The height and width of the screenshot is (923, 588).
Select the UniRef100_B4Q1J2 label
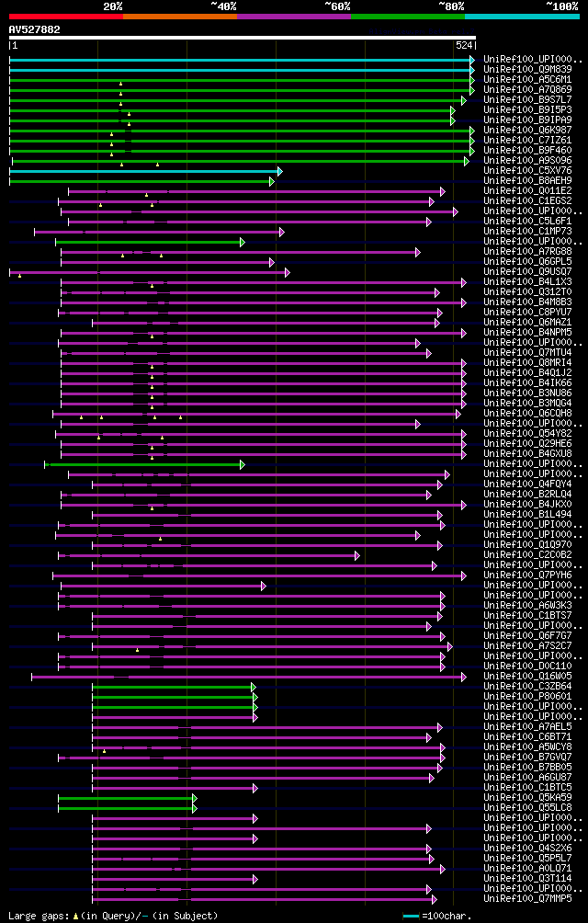[x=526, y=372]
